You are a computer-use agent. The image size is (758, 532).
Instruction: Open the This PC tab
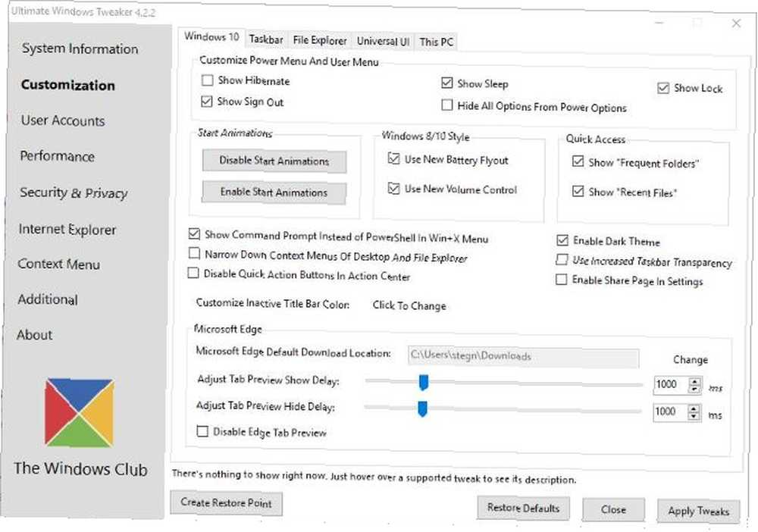click(436, 42)
